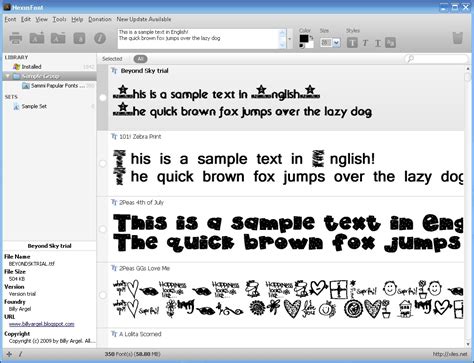Click the black foreground color swatch
The height and width of the screenshot is (363, 474).
click(304, 38)
